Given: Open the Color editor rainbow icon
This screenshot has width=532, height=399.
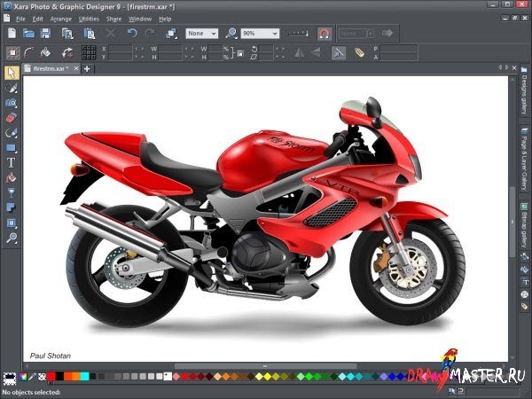Looking at the screenshot, I should (x=23, y=377).
